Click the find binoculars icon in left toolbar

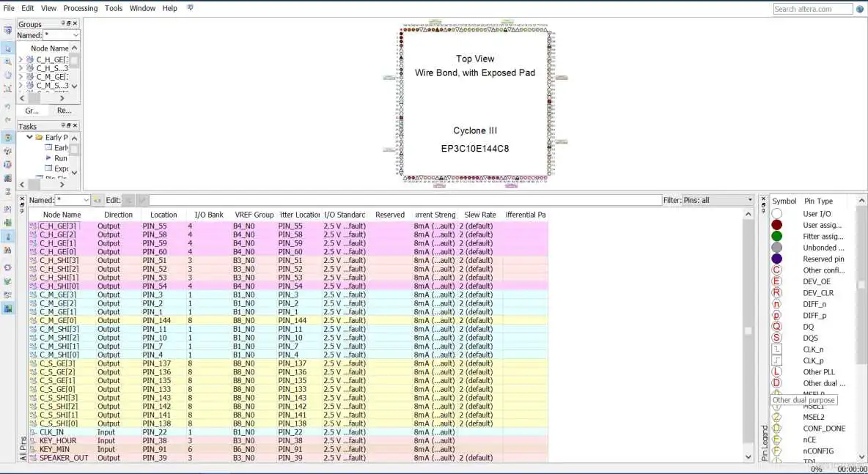click(x=8, y=250)
